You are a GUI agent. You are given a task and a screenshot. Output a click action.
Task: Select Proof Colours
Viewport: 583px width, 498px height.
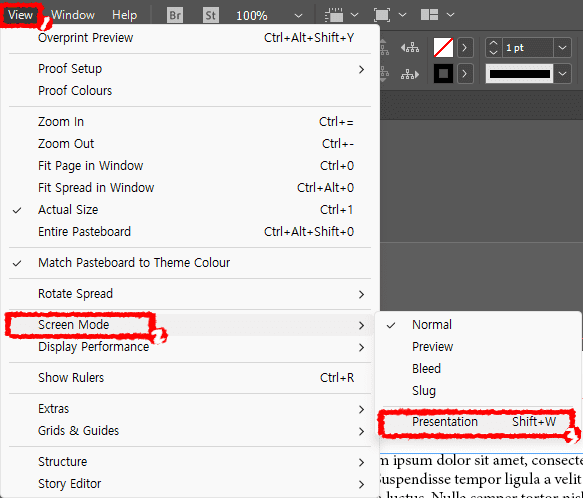tap(190, 91)
